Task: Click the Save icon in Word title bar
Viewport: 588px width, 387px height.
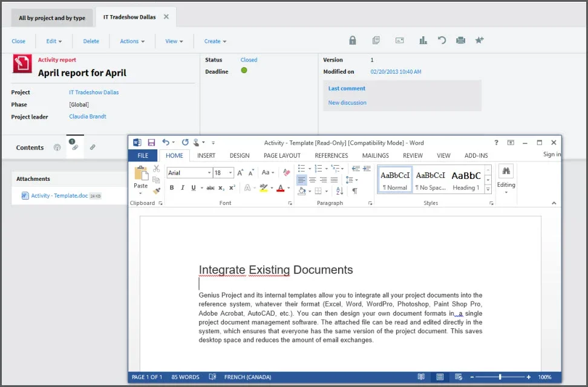Action: [151, 143]
